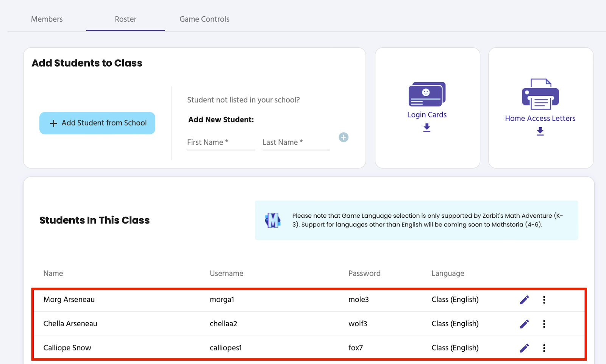606x364 pixels.
Task: Click the download arrow under Login Cards
Action: pos(426,128)
